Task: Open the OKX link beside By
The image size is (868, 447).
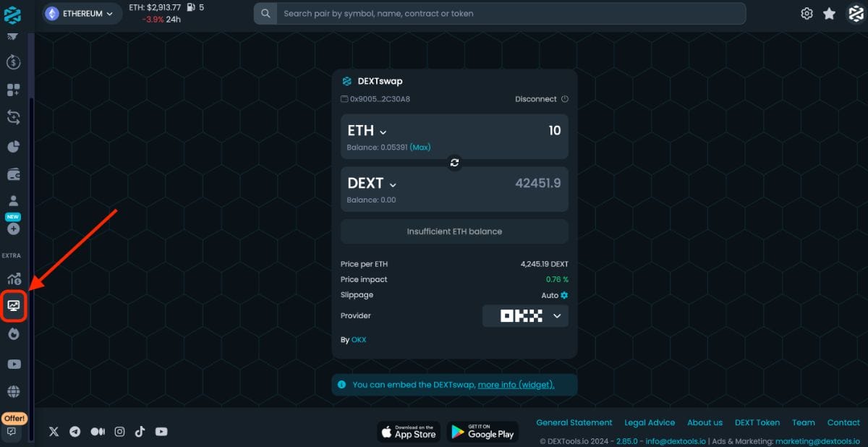Action: point(359,339)
